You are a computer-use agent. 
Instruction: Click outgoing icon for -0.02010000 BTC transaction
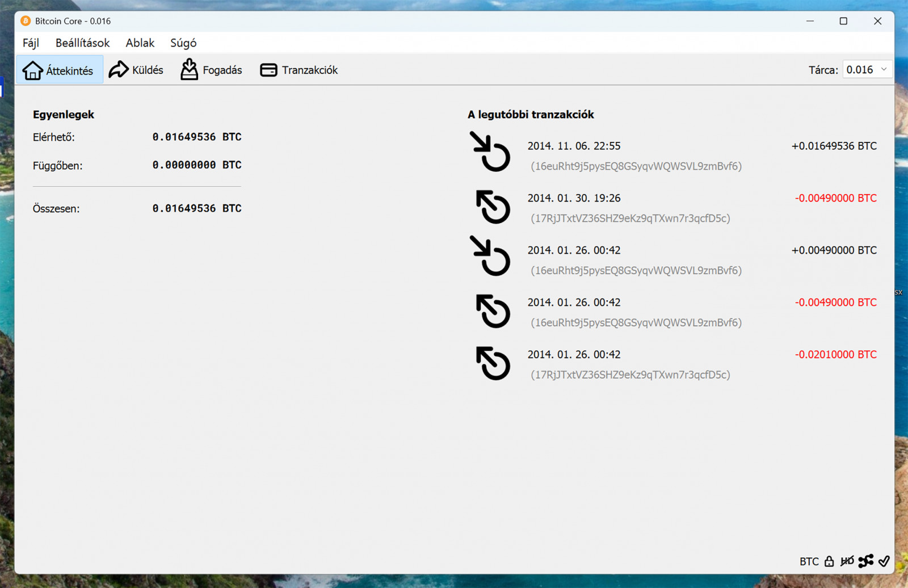pos(493,363)
